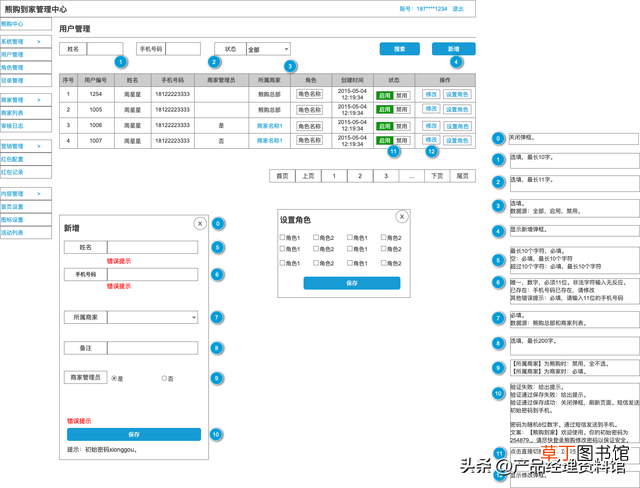Select 是 radio for 商家管理员
The image size is (640, 488).
(x=114, y=378)
